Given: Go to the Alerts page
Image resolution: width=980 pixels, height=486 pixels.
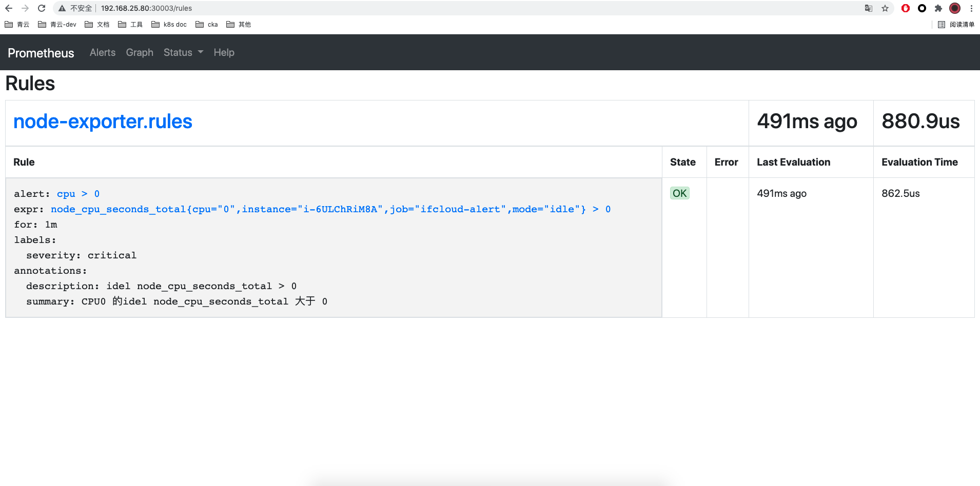Looking at the screenshot, I should tap(103, 52).
